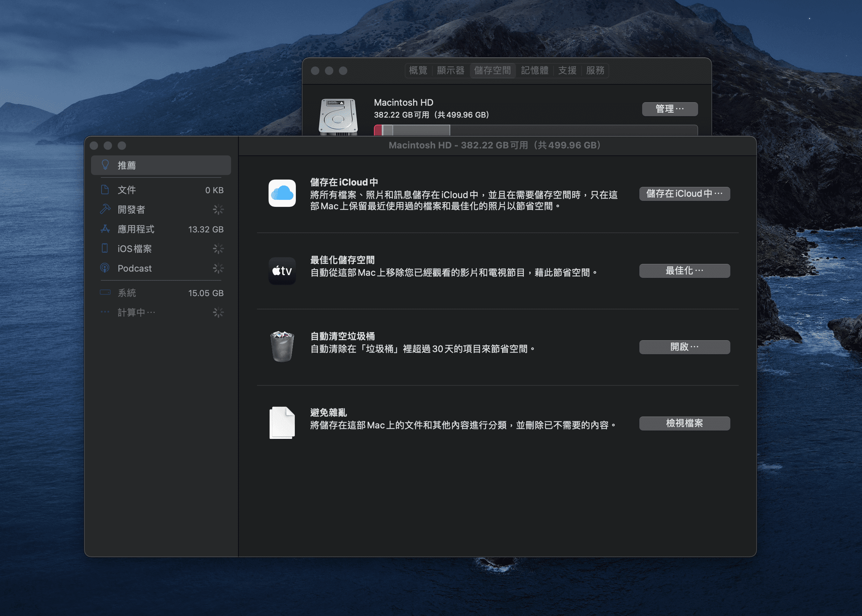Image resolution: width=862 pixels, height=616 pixels.
Task: Select the 文件 sidebar row
Action: [x=161, y=190]
